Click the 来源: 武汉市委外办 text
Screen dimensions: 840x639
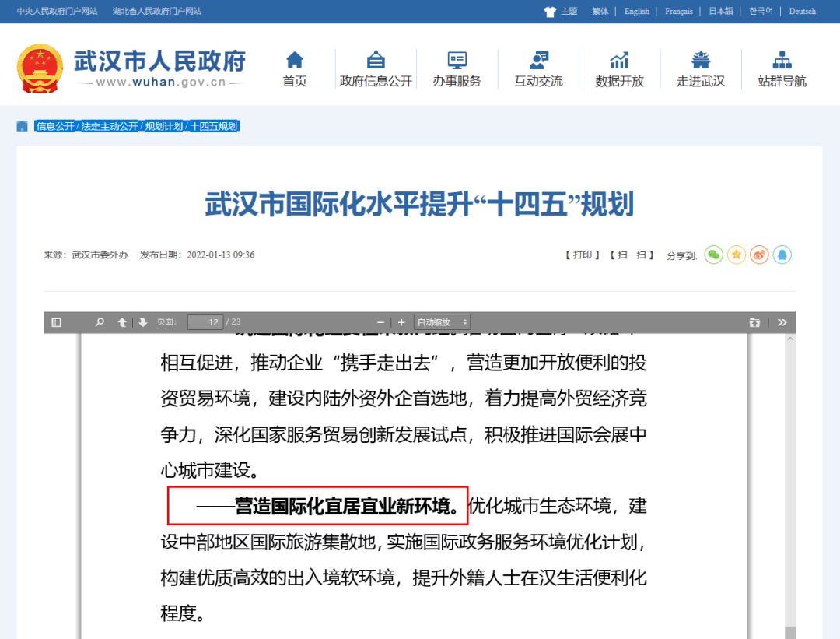[86, 255]
